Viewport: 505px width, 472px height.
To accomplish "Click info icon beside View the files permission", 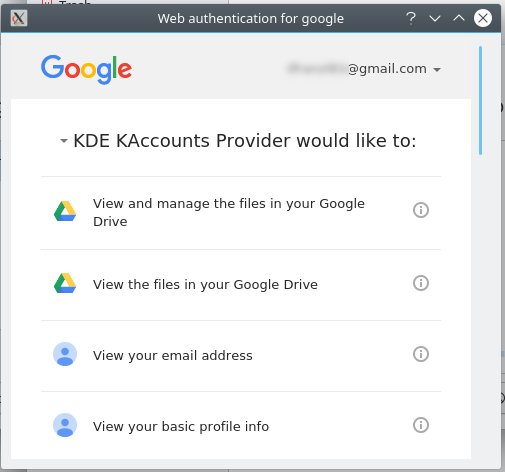I will [421, 283].
